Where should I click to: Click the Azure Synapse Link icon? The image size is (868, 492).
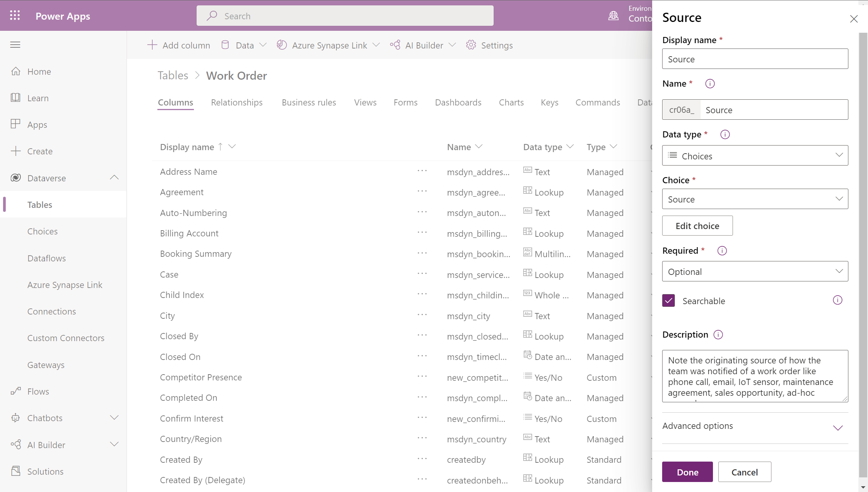[x=281, y=45]
